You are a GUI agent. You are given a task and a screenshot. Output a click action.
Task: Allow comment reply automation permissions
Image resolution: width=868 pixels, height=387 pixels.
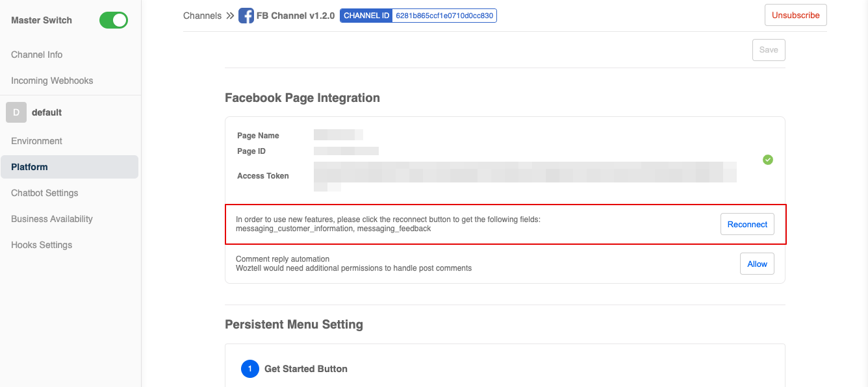point(757,264)
